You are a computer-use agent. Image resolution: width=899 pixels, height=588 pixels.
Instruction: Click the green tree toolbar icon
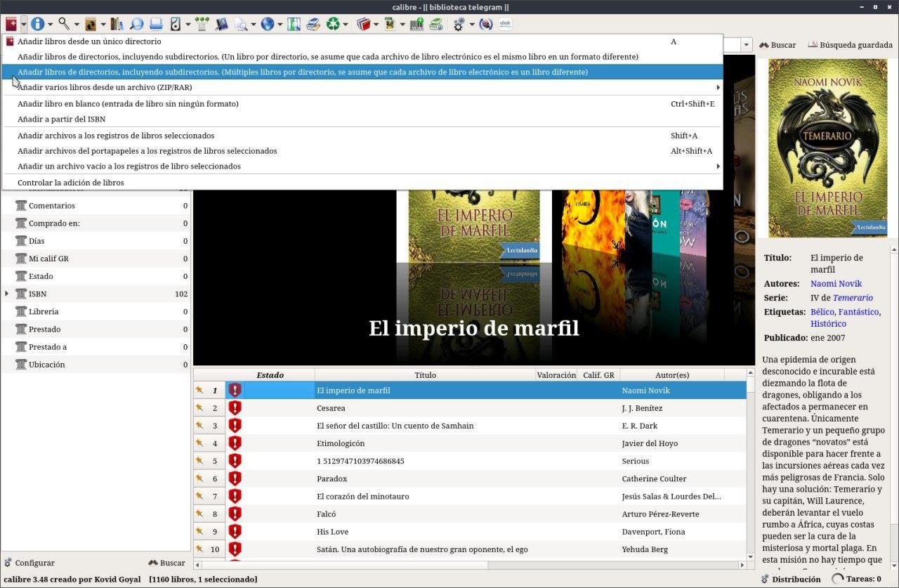point(202,25)
